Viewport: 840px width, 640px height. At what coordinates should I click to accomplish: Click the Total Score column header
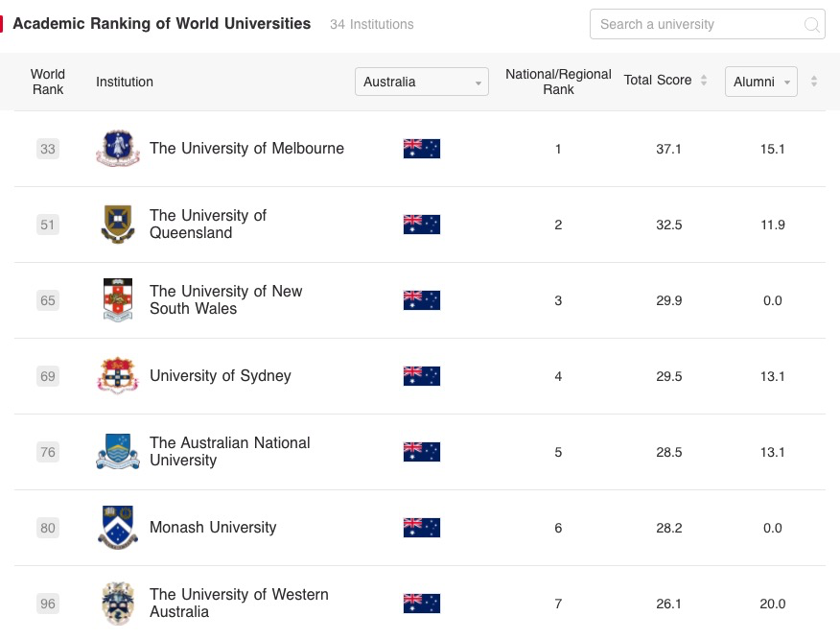pos(657,81)
